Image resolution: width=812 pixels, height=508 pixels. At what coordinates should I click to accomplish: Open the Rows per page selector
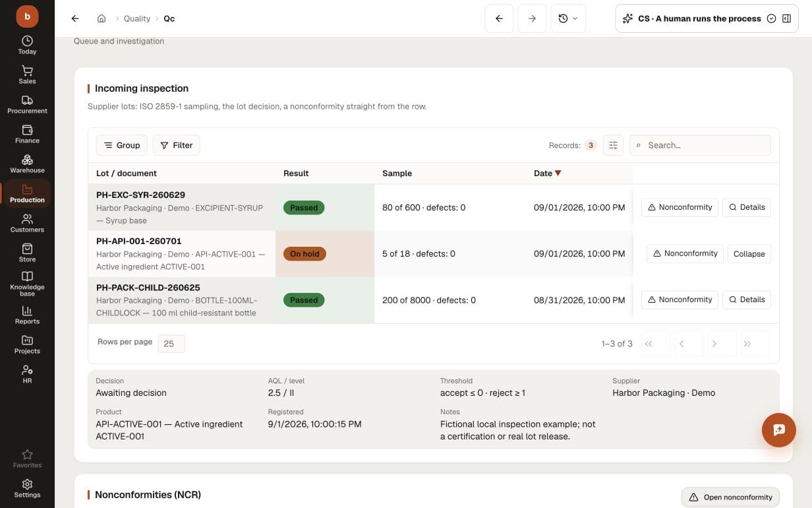(171, 344)
